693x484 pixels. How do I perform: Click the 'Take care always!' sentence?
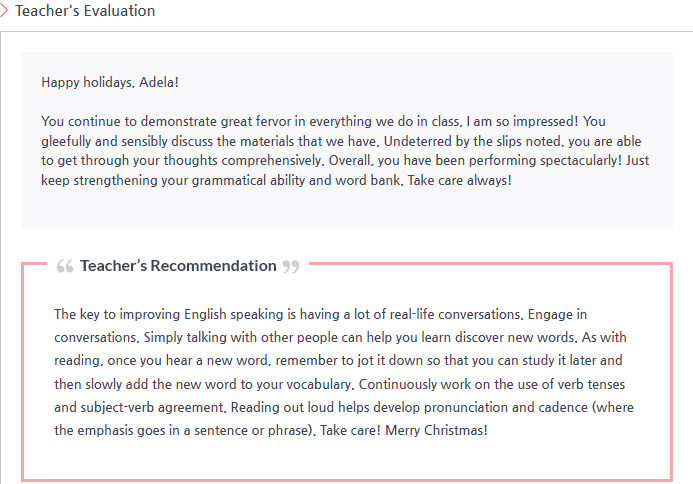[460, 180]
